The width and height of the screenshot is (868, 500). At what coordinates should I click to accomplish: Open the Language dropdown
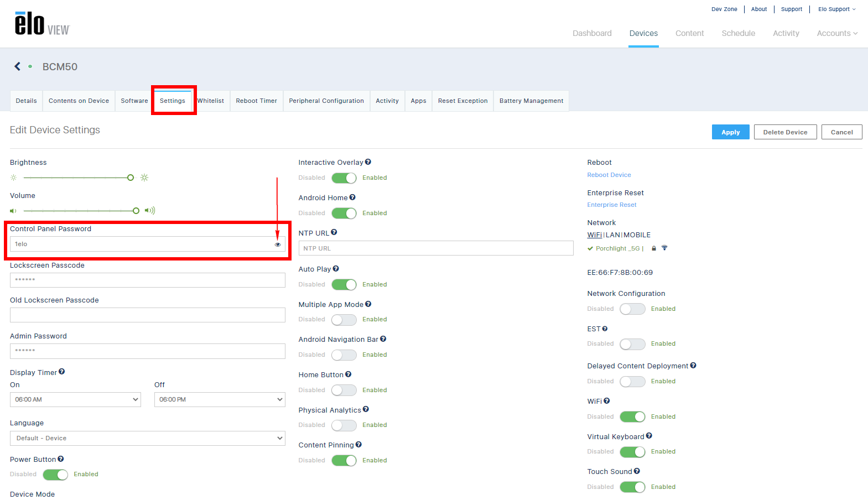point(148,438)
